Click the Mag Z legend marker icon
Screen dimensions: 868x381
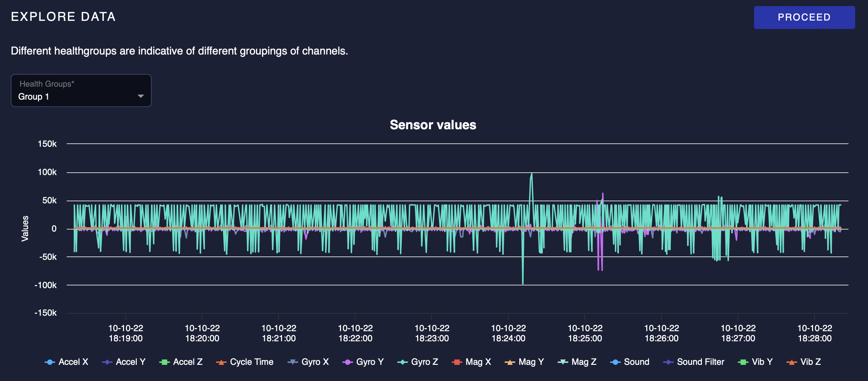pyautogui.click(x=563, y=362)
